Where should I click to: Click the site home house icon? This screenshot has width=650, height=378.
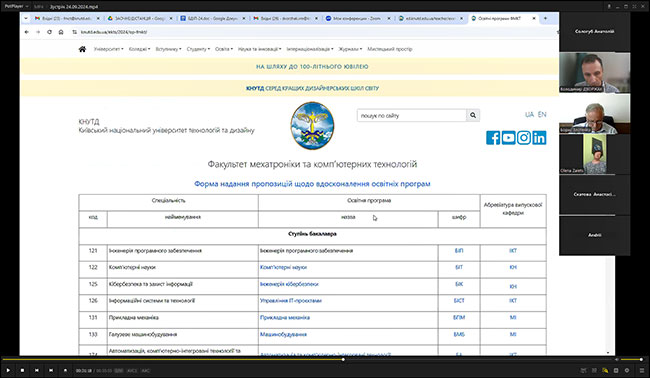point(82,49)
